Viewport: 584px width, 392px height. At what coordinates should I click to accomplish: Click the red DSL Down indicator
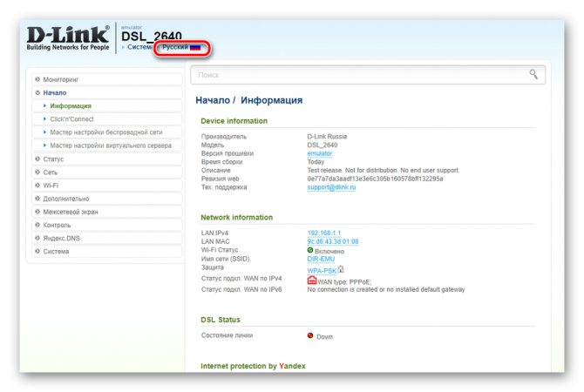(310, 335)
